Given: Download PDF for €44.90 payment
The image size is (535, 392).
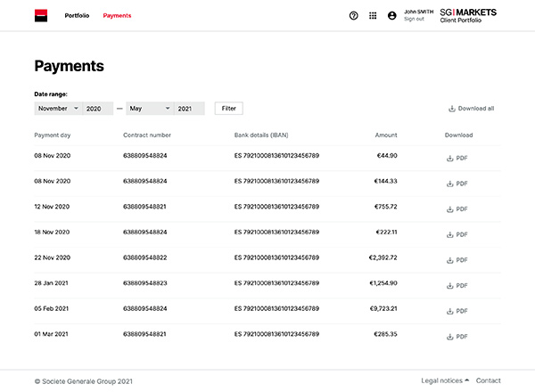Looking at the screenshot, I should pos(457,156).
